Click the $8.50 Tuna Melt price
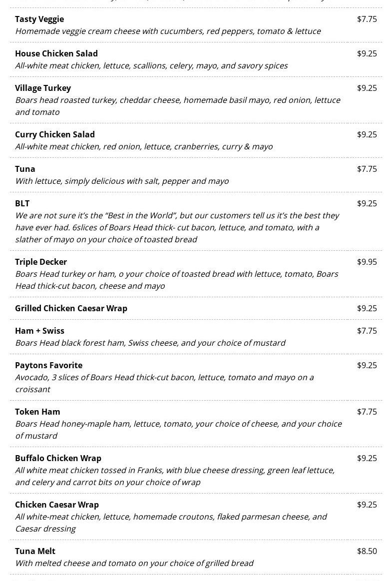The width and height of the screenshot is (392, 581). pyautogui.click(x=367, y=551)
